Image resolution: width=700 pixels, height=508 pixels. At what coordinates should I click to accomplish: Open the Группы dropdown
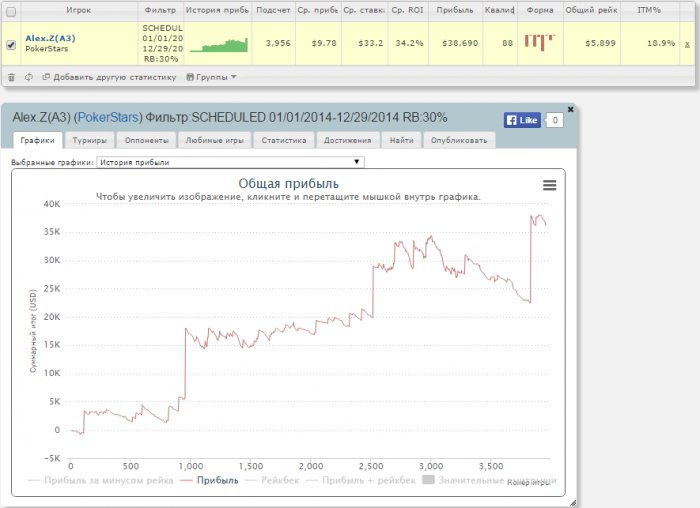point(211,77)
